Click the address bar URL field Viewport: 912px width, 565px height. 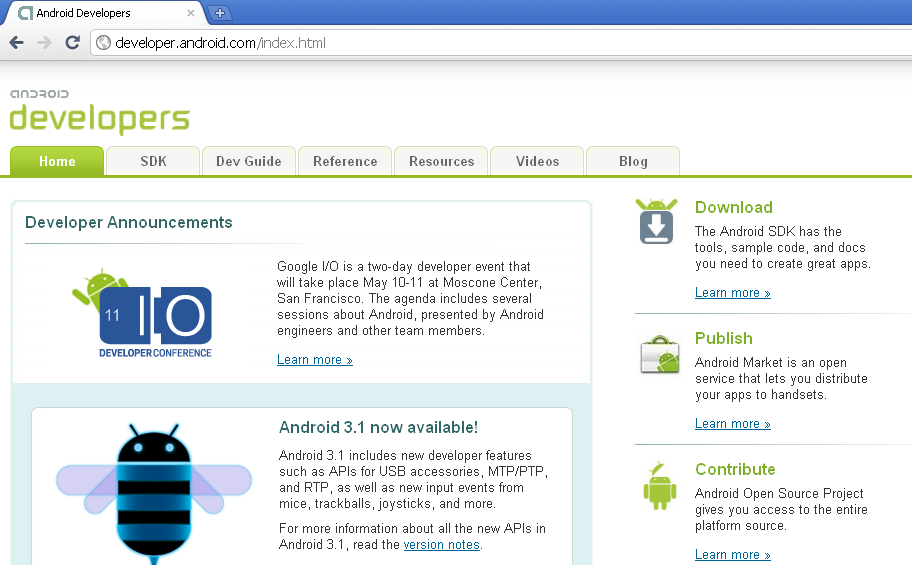click(x=500, y=42)
